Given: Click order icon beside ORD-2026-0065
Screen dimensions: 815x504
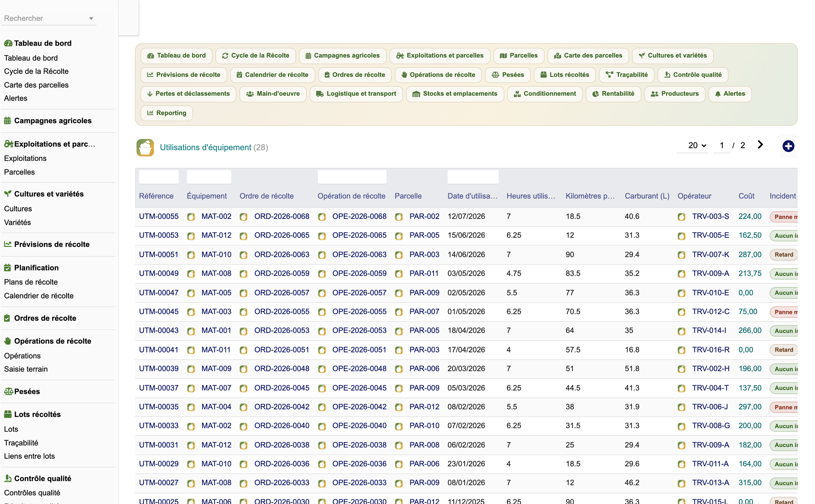Looking at the screenshot, I should [x=243, y=236].
